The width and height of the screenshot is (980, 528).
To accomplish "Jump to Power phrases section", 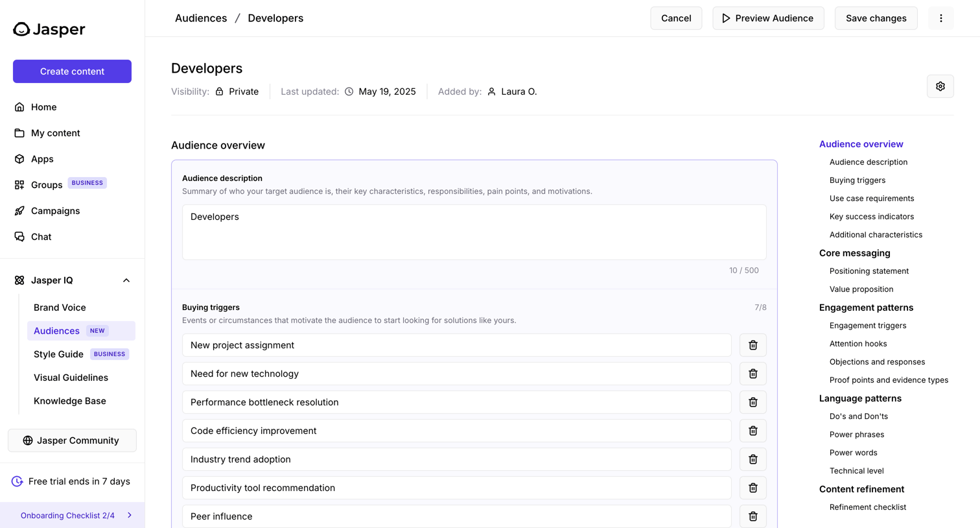I will [x=857, y=435].
